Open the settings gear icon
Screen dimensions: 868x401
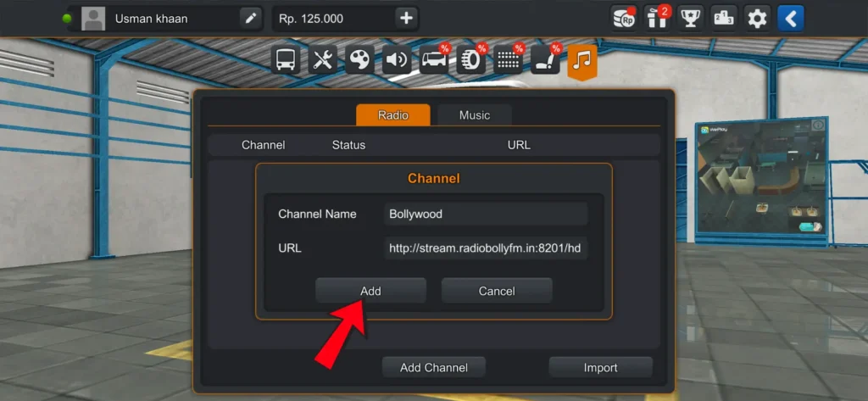coord(757,19)
